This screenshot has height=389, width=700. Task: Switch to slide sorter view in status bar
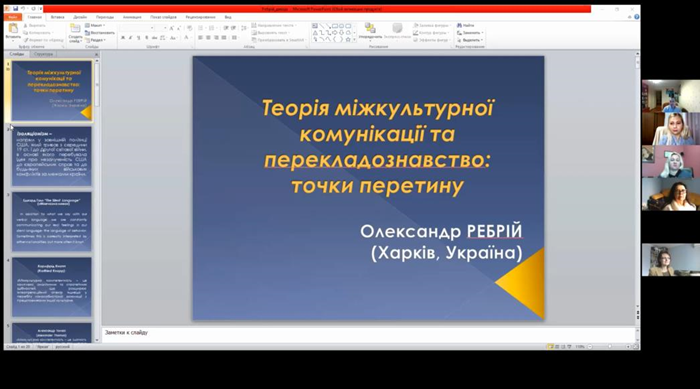(557, 347)
